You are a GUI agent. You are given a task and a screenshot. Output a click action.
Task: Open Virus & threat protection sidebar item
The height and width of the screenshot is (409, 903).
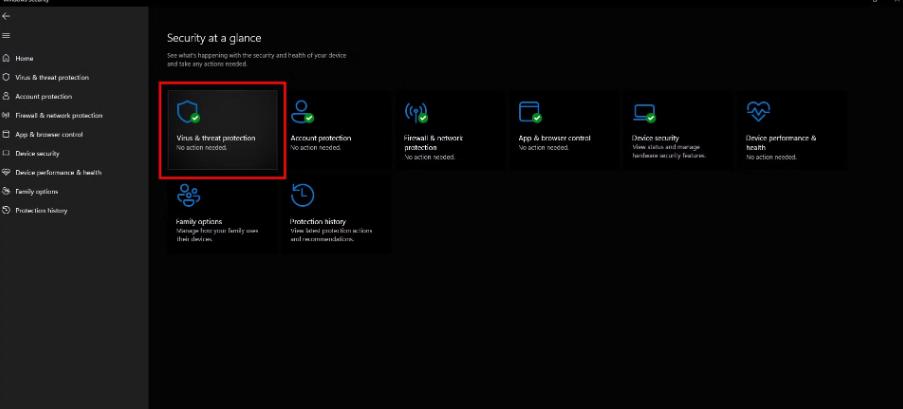(52, 77)
